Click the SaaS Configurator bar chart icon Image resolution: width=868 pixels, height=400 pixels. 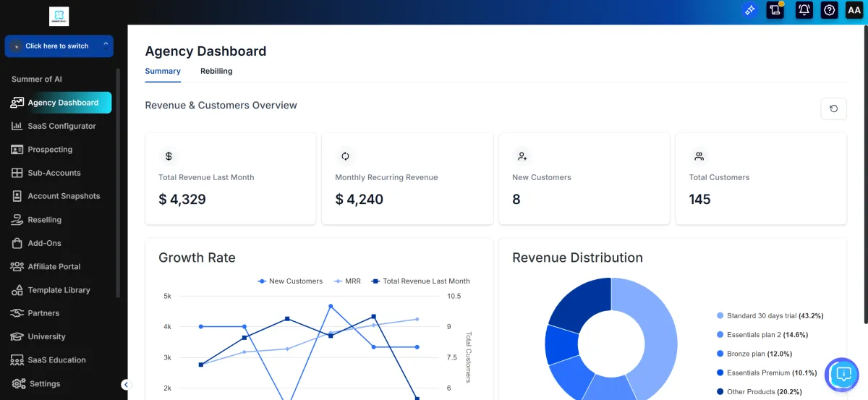click(x=17, y=126)
